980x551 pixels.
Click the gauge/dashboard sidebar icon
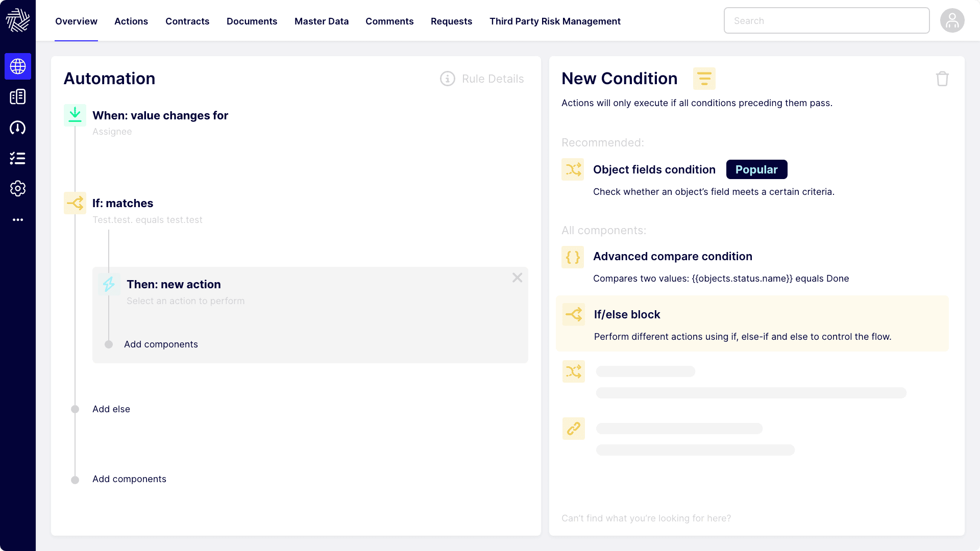18,128
